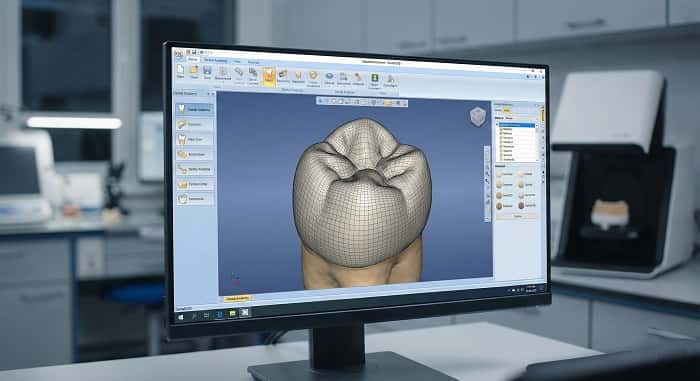700x381 pixels.
Task: Open the Windows Start menu
Action: point(181,317)
